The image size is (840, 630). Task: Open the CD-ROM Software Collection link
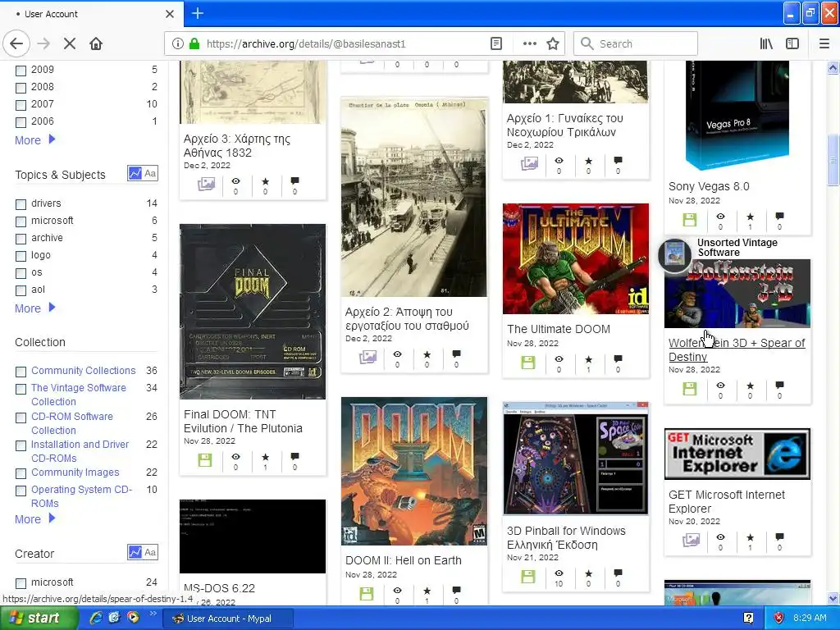[72, 423]
